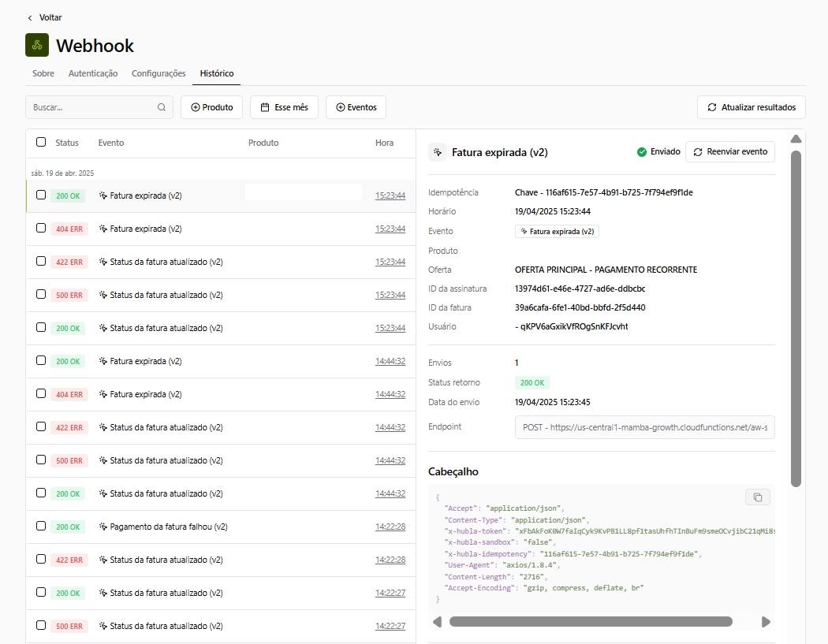The width and height of the screenshot is (828, 644).
Task: Click the 200 OK status retorno badge
Action: [532, 383]
